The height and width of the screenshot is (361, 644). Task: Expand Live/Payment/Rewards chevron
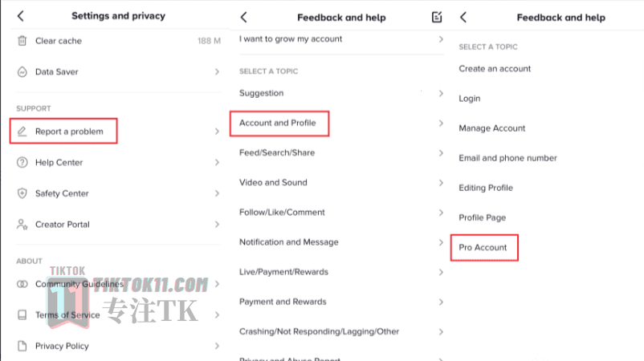click(441, 272)
